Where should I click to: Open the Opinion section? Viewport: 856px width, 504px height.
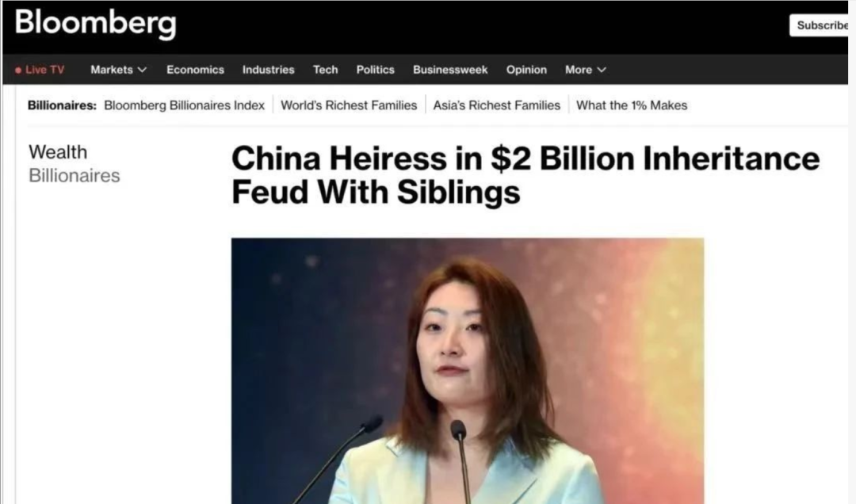point(526,70)
